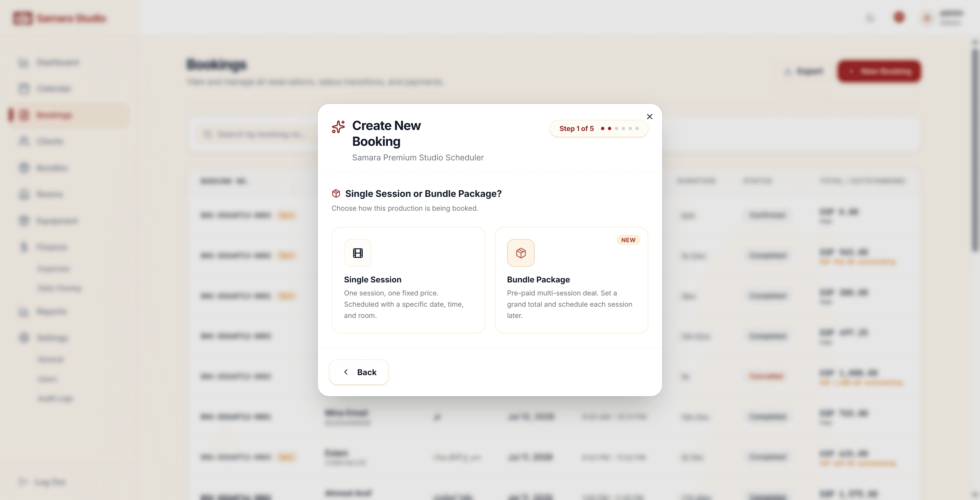Click the Single Session film icon
Screen dimensions: 980x500
(x=358, y=253)
